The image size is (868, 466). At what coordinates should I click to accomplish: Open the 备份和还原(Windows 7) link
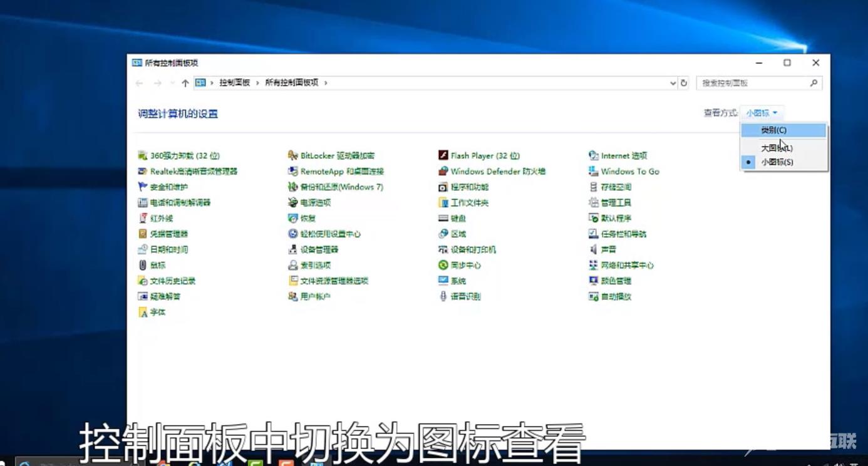[x=342, y=187]
